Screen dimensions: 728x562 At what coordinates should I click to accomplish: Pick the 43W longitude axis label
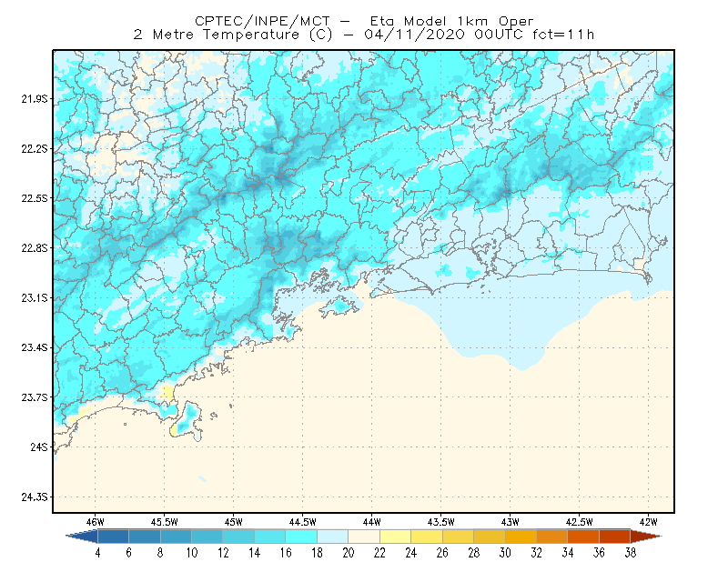511,522
